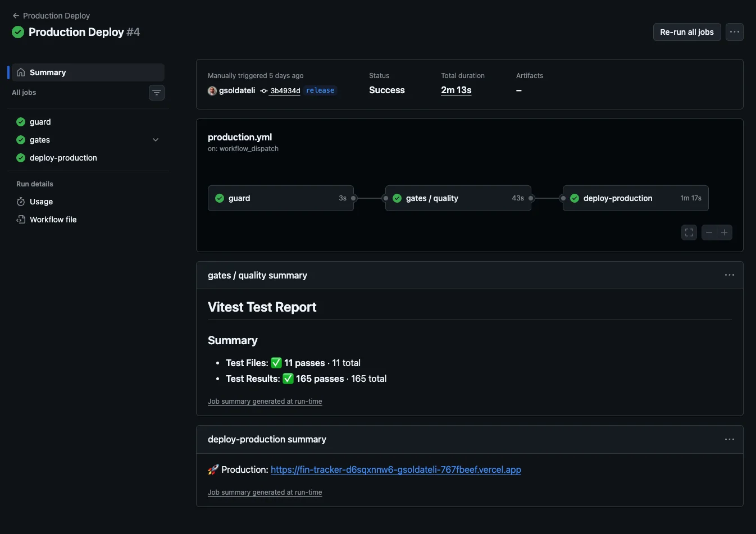
Task: Click the guard success check icon in sidebar
Action: coord(21,122)
